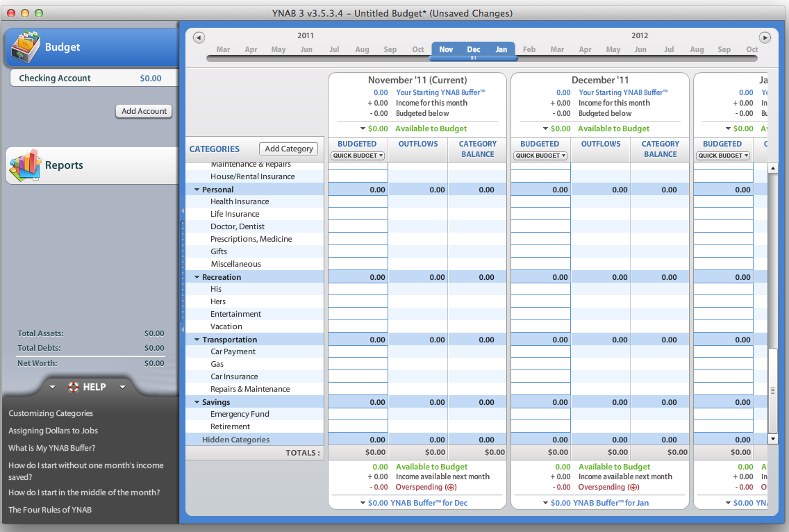789x532 pixels.
Task: Select the His category row
Action: pyautogui.click(x=255, y=289)
